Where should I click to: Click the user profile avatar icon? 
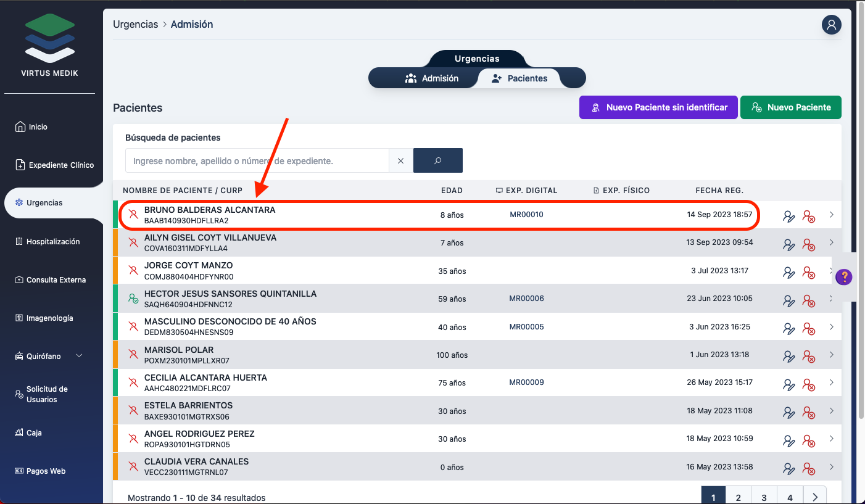point(831,25)
